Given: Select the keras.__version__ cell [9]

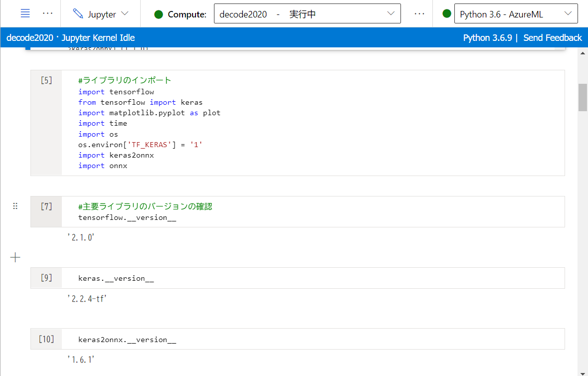Looking at the screenshot, I should tap(297, 278).
